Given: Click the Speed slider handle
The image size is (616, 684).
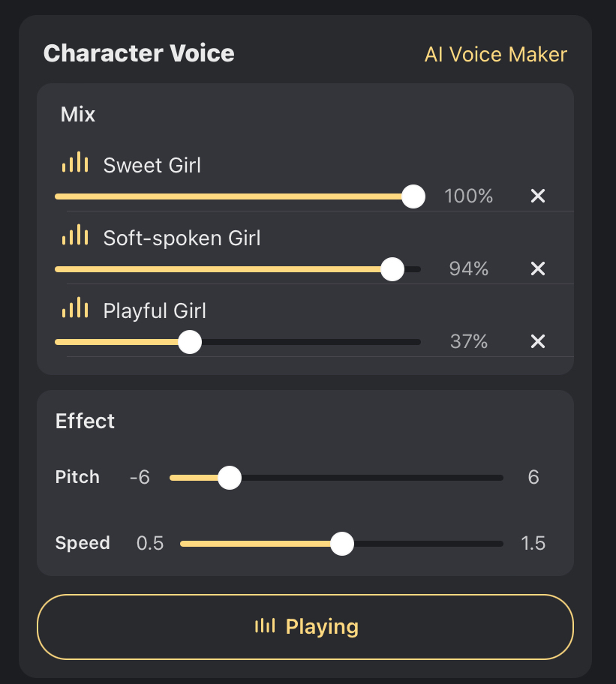Looking at the screenshot, I should 342,544.
